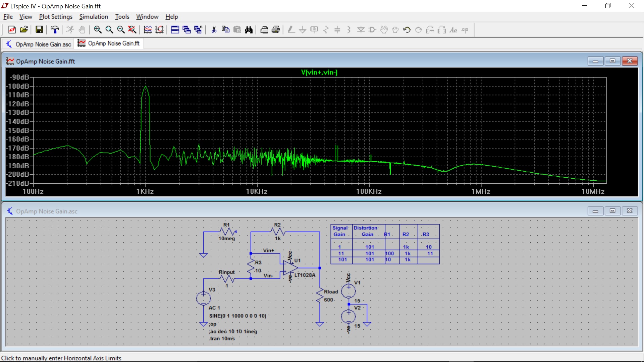The width and height of the screenshot is (644, 362).
Task: Click the Cut scissors icon
Action: (x=214, y=30)
